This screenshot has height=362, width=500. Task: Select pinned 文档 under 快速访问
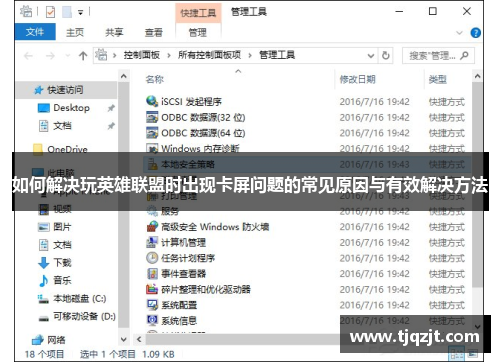[x=62, y=126]
